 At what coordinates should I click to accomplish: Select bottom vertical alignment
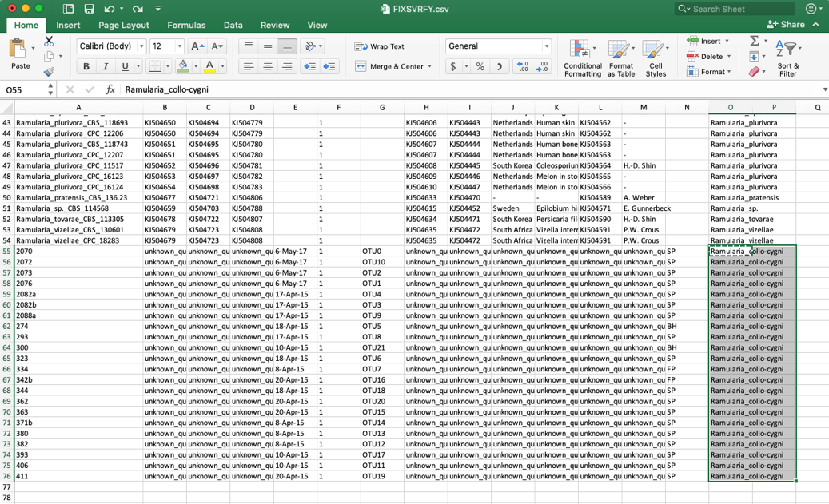287,46
